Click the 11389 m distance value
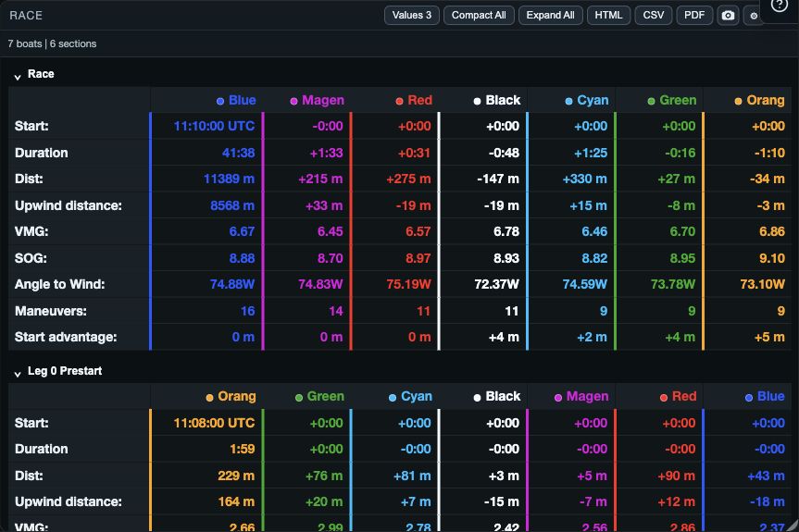 [229, 179]
